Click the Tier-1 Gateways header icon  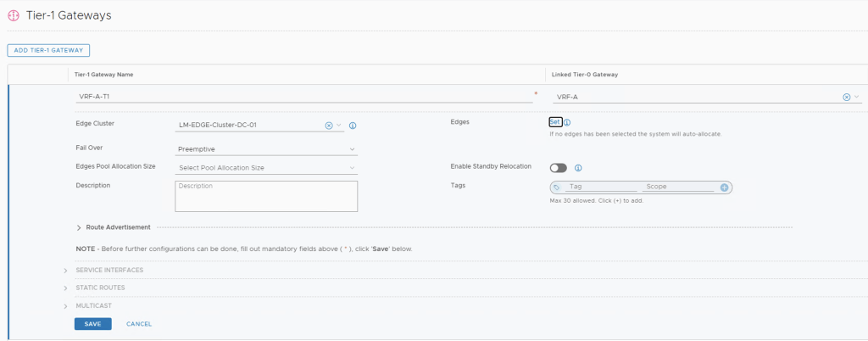pyautogui.click(x=13, y=15)
